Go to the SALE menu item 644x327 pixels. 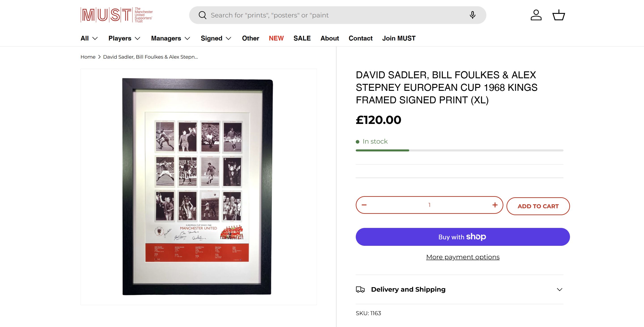tap(302, 38)
